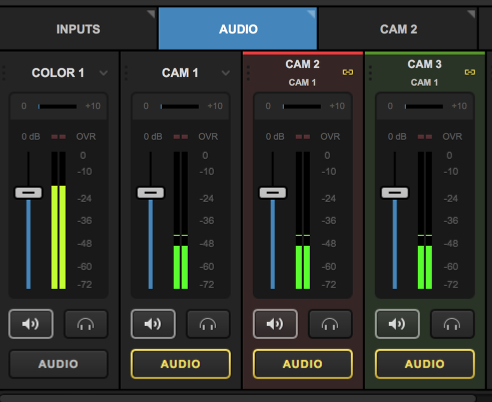This screenshot has height=402, width=492.
Task: Expand the INPUTS tab corner triangle
Action: tap(151, 14)
